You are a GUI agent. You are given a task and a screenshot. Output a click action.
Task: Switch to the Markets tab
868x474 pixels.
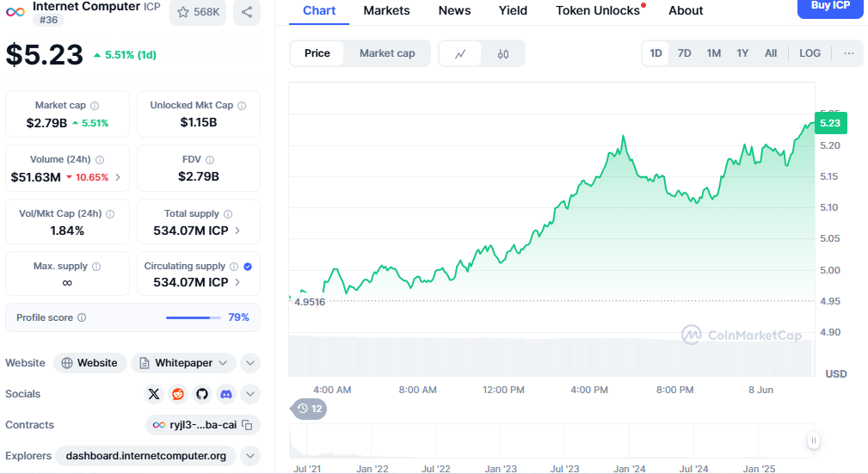click(386, 10)
